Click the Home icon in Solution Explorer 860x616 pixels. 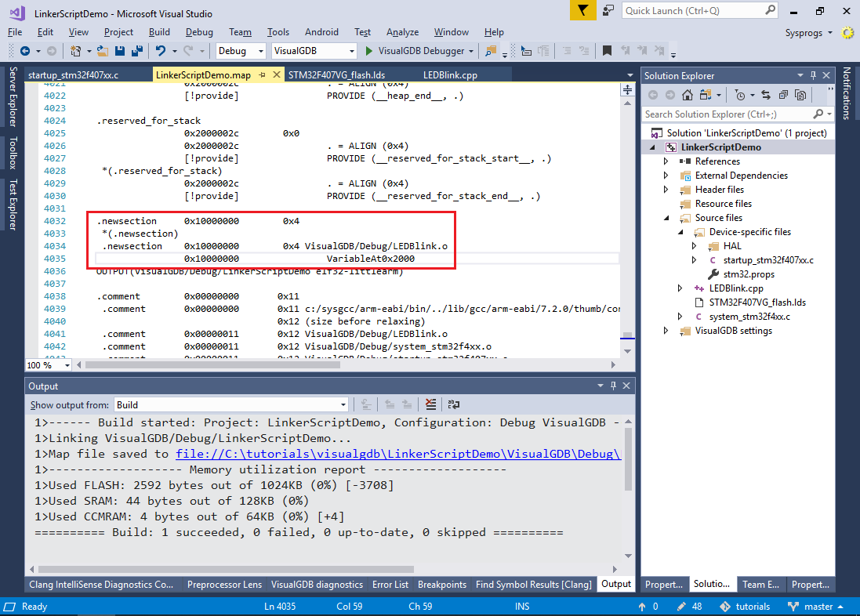pyautogui.click(x=688, y=95)
